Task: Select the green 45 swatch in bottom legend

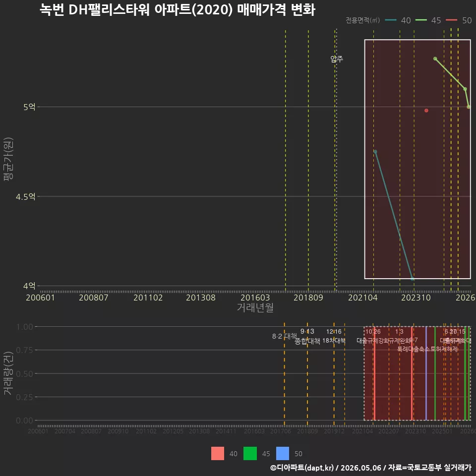Action: (x=250, y=453)
